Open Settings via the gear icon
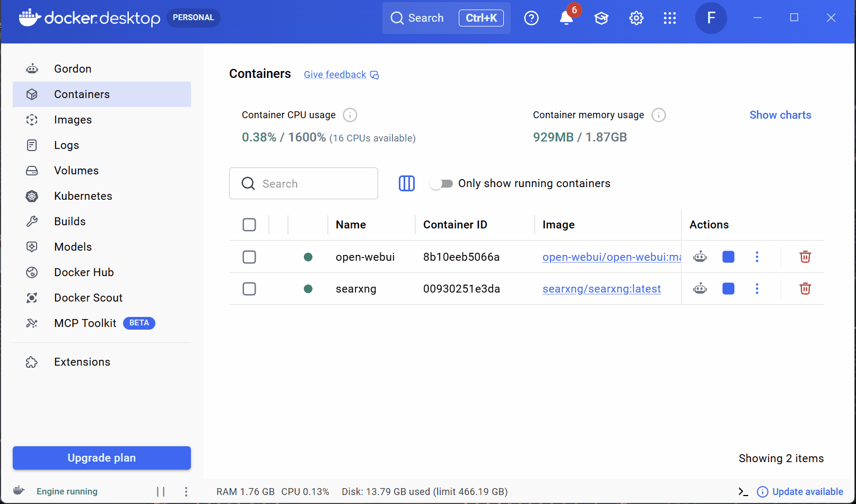The height and width of the screenshot is (504, 856). point(636,18)
